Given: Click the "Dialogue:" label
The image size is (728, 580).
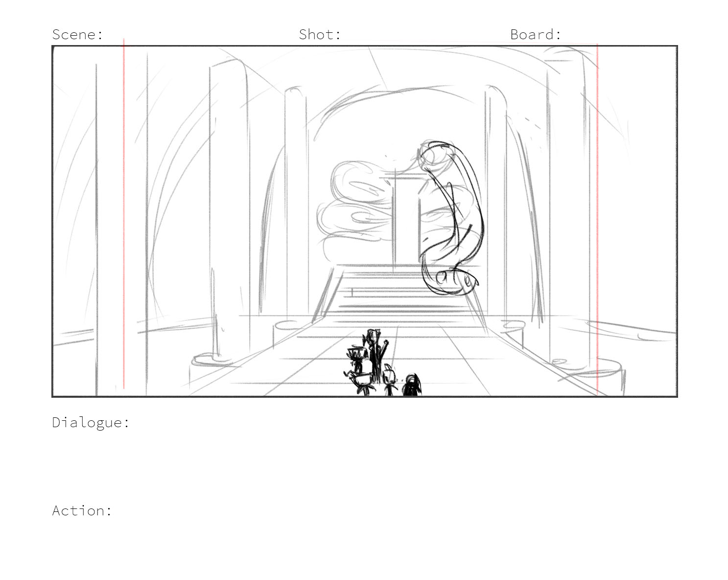Looking at the screenshot, I should (x=91, y=422).
